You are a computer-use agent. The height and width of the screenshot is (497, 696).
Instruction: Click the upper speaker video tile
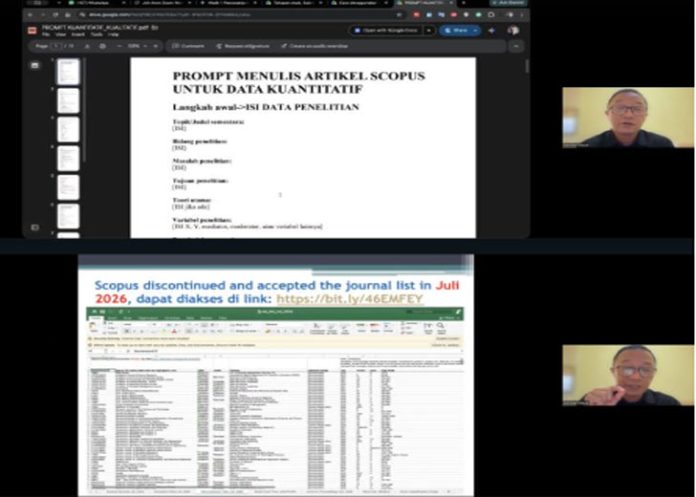click(x=628, y=118)
